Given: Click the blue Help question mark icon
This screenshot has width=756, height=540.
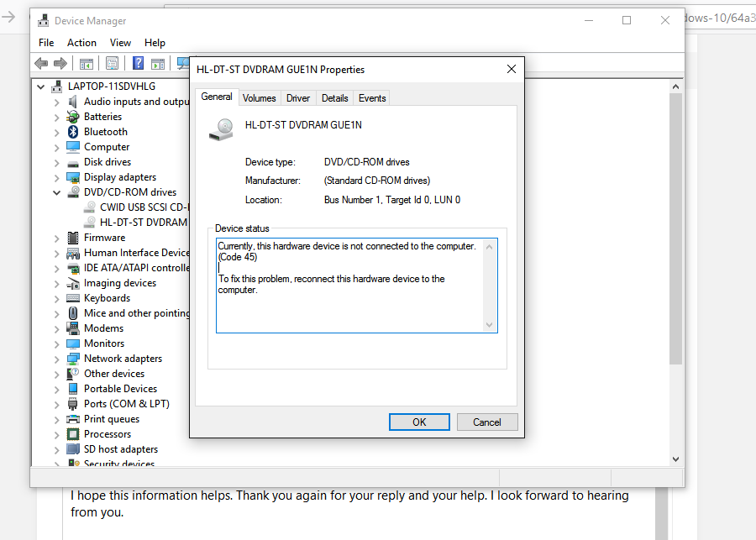Looking at the screenshot, I should pos(138,63).
